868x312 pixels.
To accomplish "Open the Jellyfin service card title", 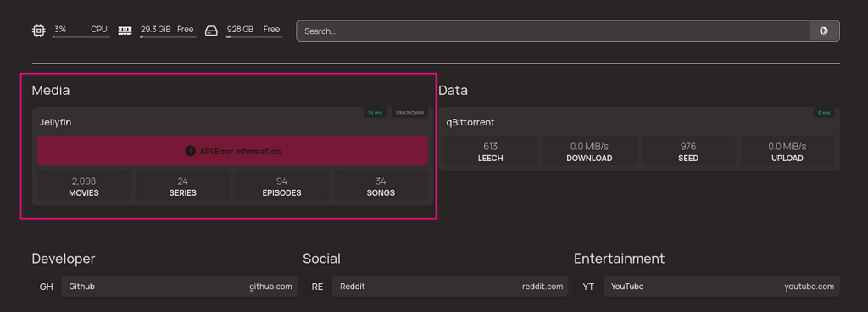I will (55, 123).
